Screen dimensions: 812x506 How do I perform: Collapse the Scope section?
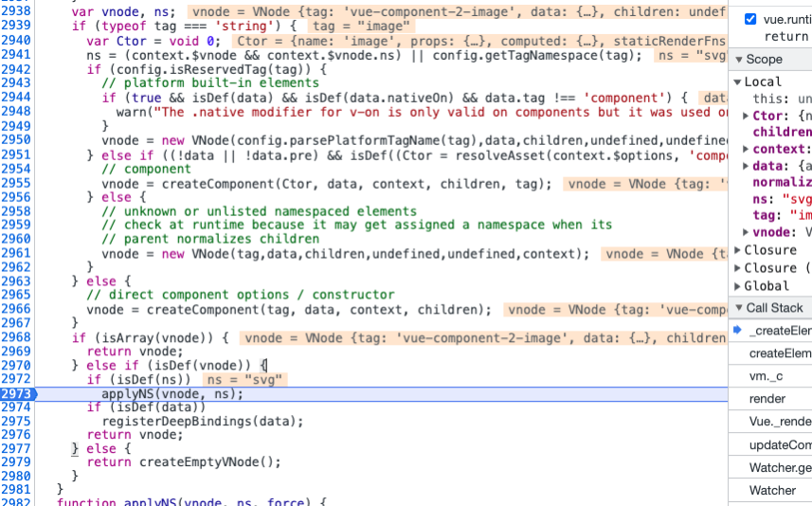pos(738,60)
